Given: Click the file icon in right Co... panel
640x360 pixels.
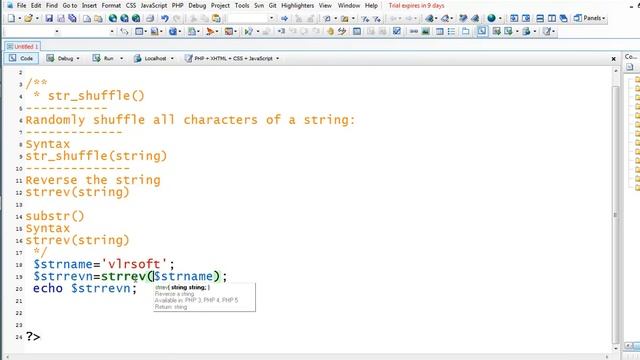Looking at the screenshot, I should click(x=630, y=67).
